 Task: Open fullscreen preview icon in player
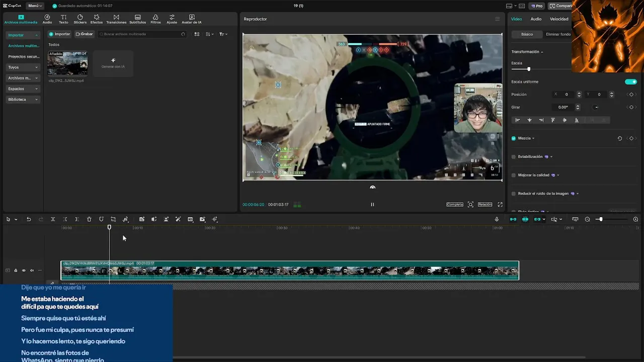point(500,205)
